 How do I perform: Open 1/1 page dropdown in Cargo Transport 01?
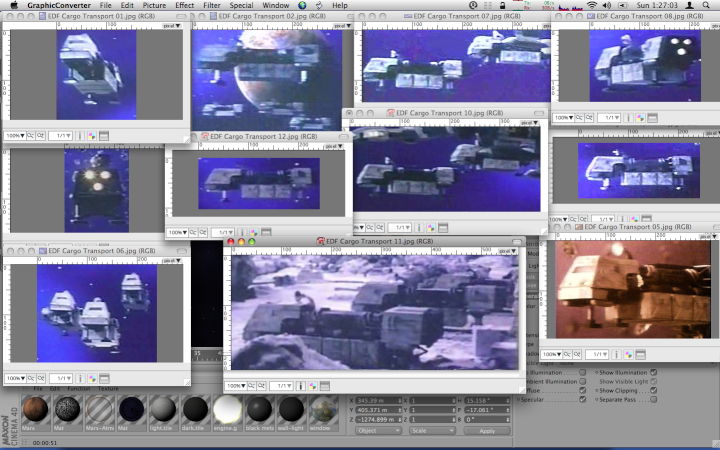61,136
